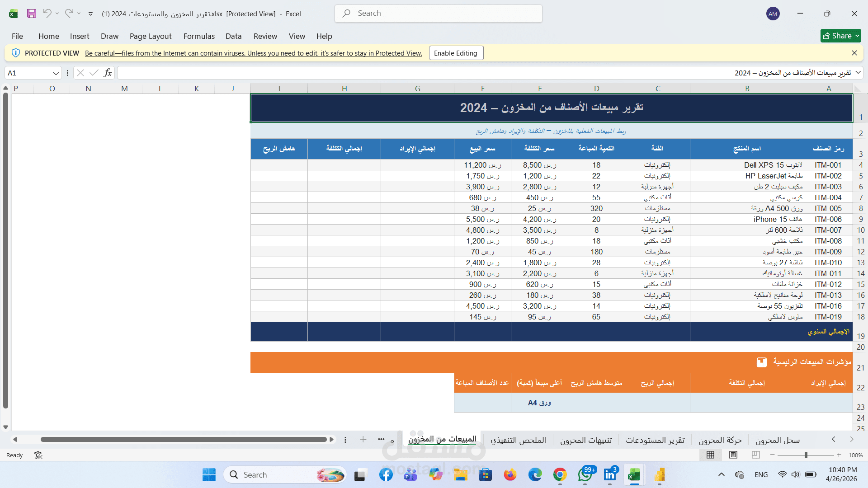Open the Draw ribbon tab

(109, 36)
